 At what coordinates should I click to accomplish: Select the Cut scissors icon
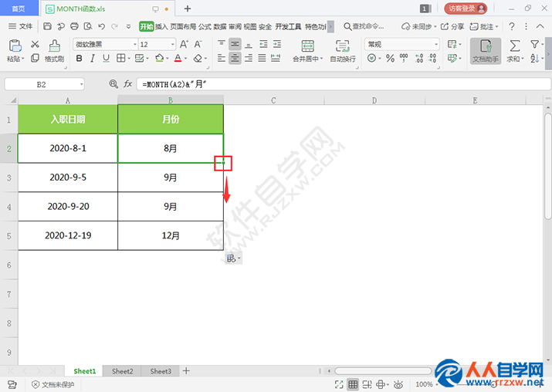35,44
